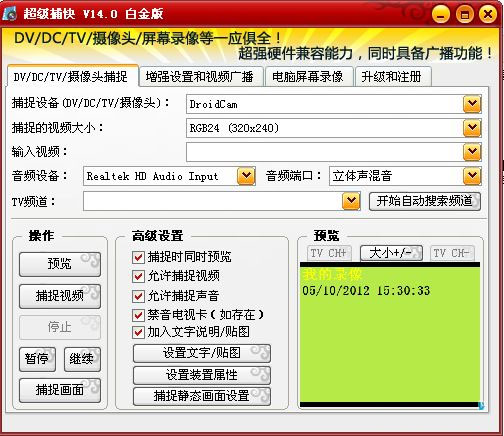Maximize the 超级捕快 window

coord(465,15)
